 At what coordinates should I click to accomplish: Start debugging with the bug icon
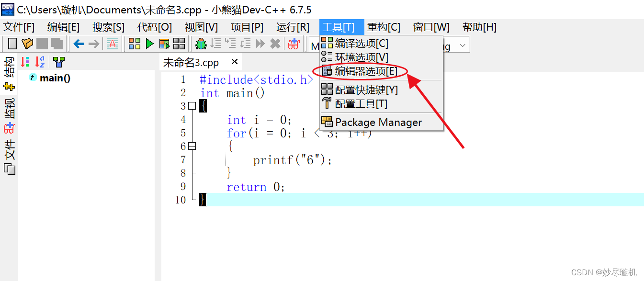pos(201,44)
